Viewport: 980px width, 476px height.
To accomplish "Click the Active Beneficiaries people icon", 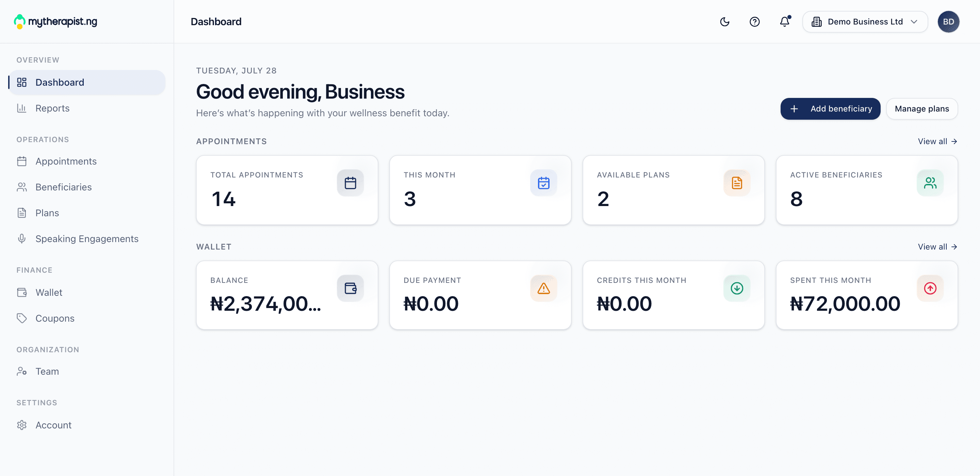I will tap(930, 183).
